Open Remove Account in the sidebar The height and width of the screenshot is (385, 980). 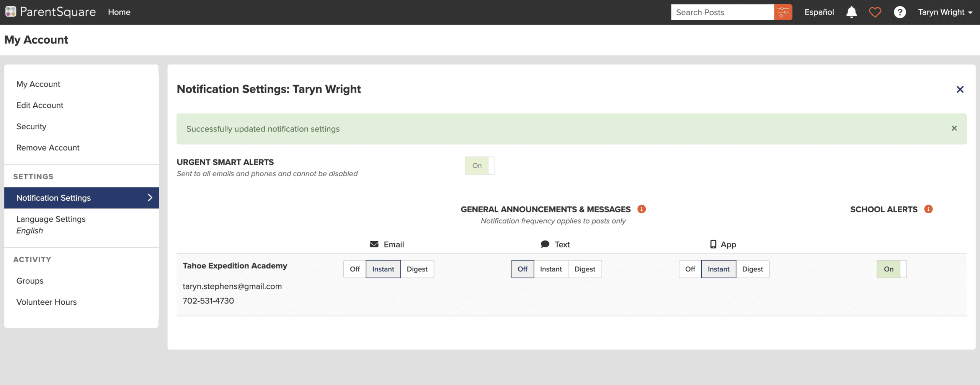click(x=48, y=148)
